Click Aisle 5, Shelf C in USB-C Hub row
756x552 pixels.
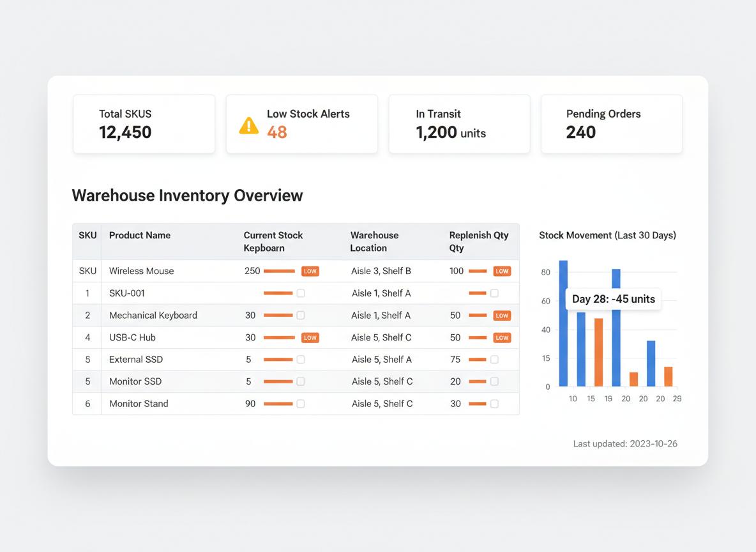tap(381, 338)
